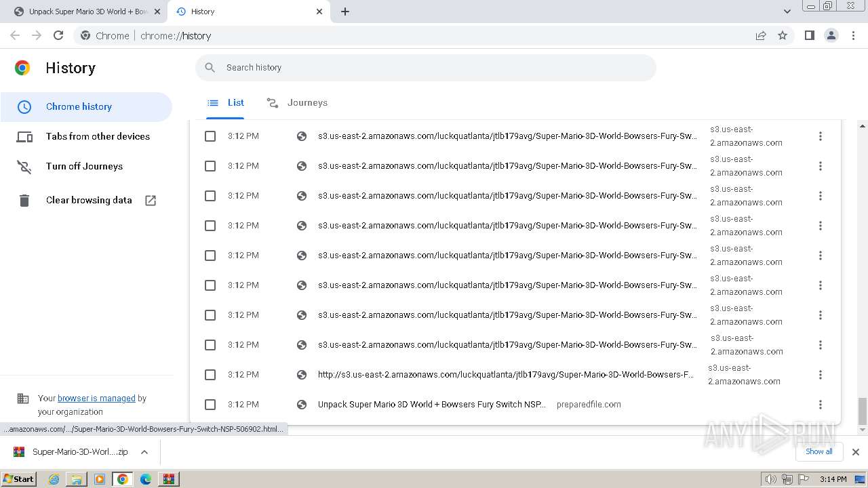Screen dimensions: 868x488
Task: Launch Internet Explorer from taskbar
Action: click(54, 479)
